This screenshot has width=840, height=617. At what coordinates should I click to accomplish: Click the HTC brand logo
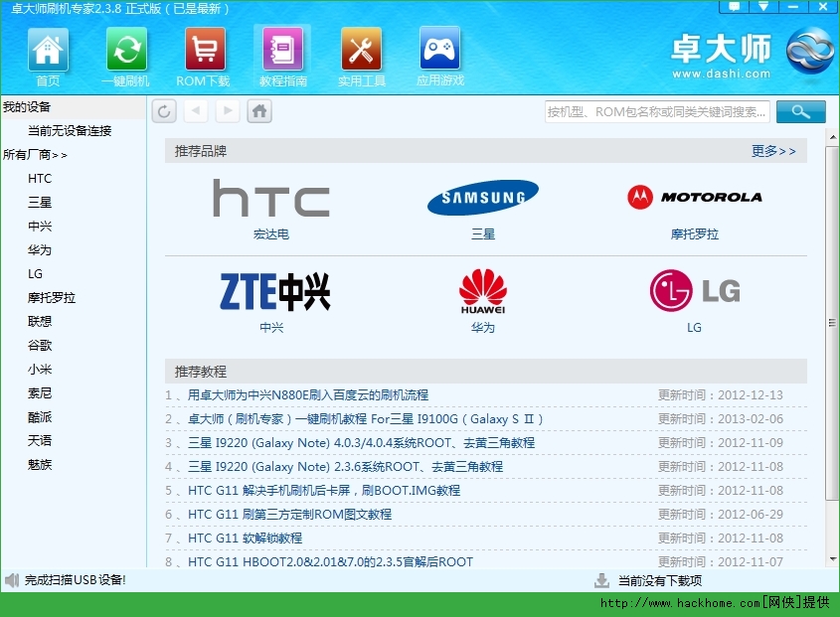click(x=271, y=198)
